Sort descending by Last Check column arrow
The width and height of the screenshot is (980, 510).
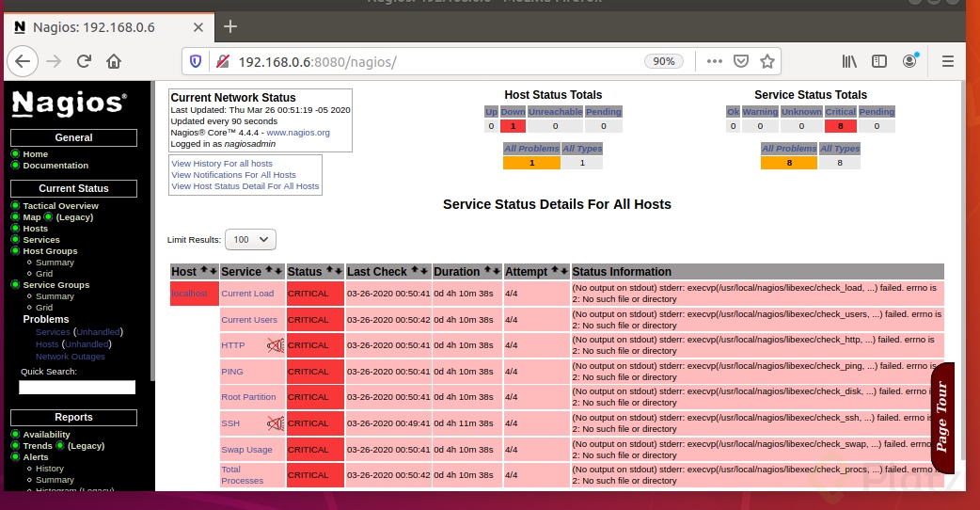tap(424, 271)
